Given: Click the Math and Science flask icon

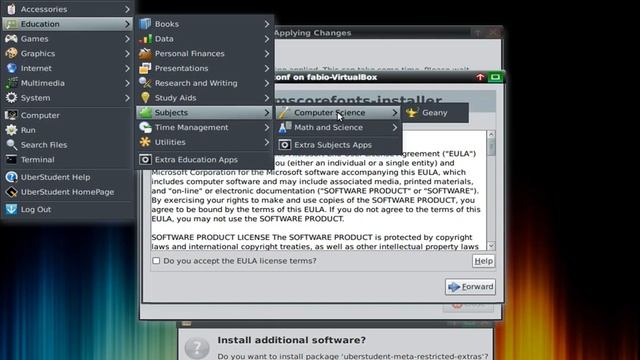Looking at the screenshot, I should [x=284, y=127].
